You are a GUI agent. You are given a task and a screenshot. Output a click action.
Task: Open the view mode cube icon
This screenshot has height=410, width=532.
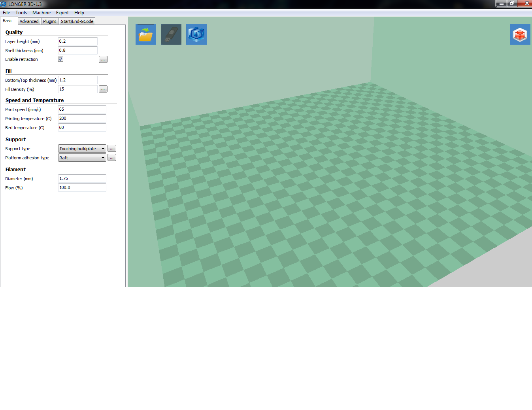(x=520, y=34)
